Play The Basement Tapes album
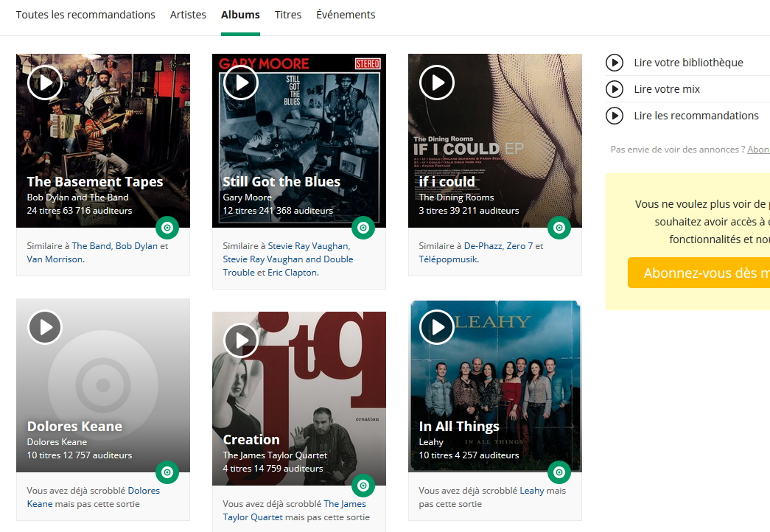 click(x=45, y=83)
